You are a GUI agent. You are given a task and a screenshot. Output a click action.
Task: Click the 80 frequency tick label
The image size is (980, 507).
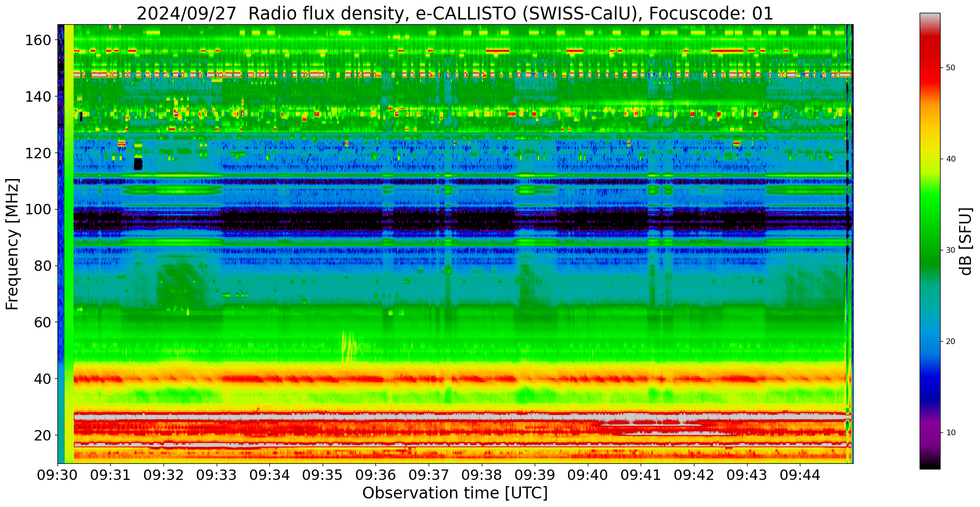[x=42, y=266]
